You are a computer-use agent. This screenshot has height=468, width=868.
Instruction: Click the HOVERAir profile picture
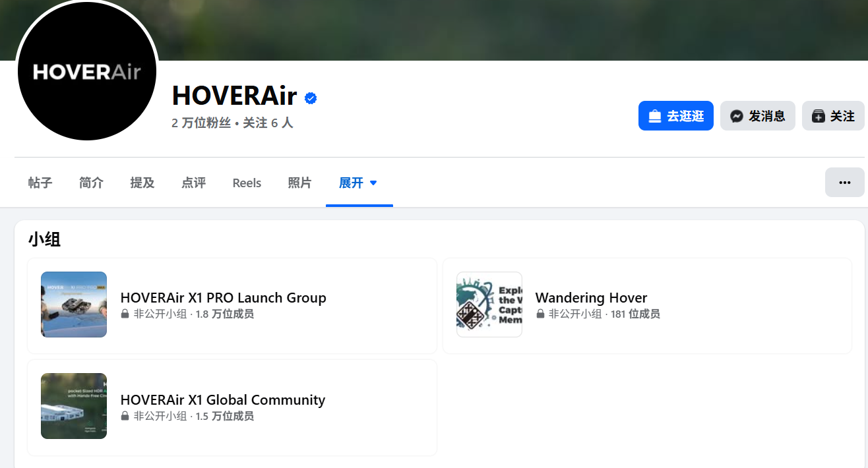[86, 72]
